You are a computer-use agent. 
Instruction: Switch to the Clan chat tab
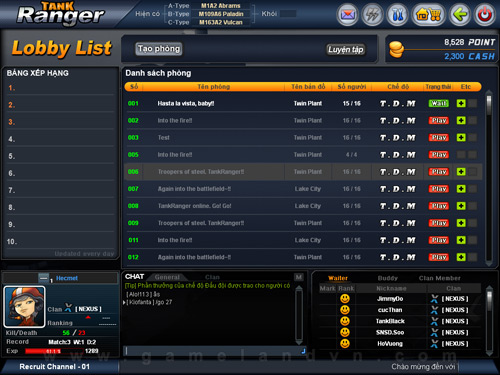click(212, 277)
